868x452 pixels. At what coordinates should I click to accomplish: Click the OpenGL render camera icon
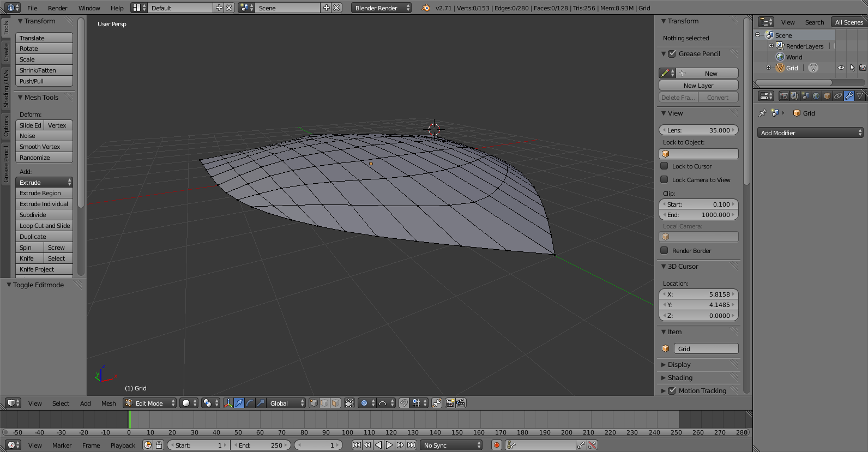(x=450, y=403)
